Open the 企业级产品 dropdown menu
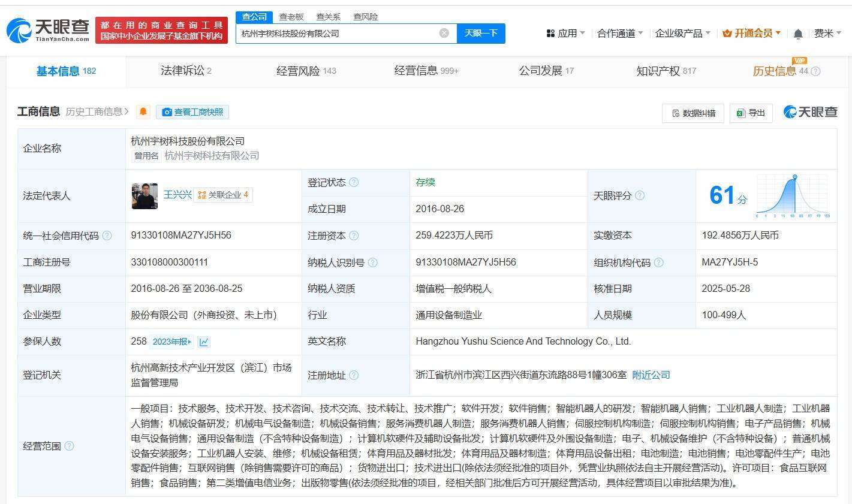The image size is (852, 504). (682, 34)
